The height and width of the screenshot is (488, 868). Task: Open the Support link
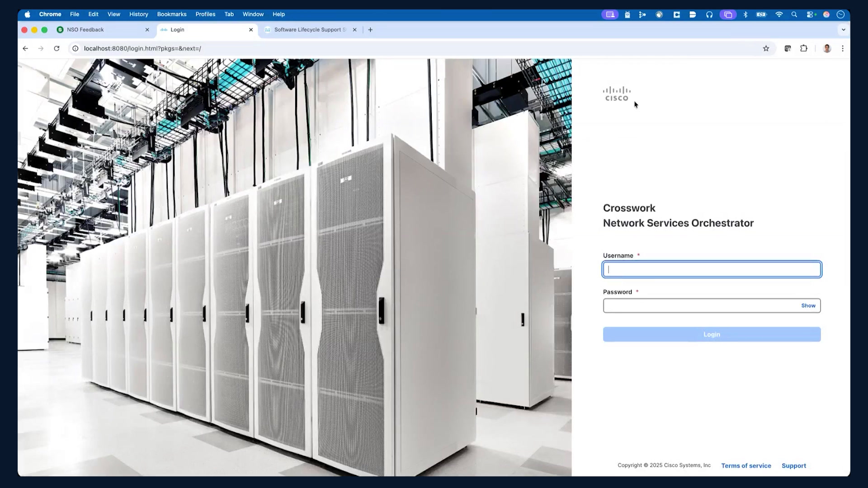pos(794,465)
